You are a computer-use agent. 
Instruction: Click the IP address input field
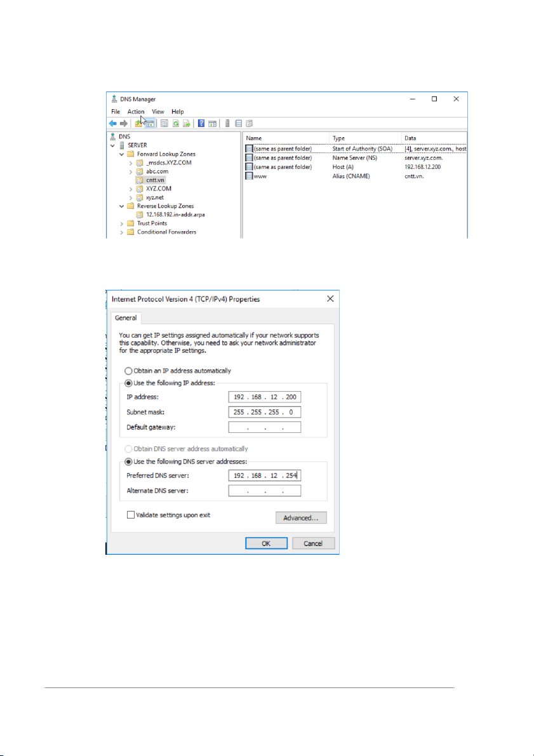(265, 397)
